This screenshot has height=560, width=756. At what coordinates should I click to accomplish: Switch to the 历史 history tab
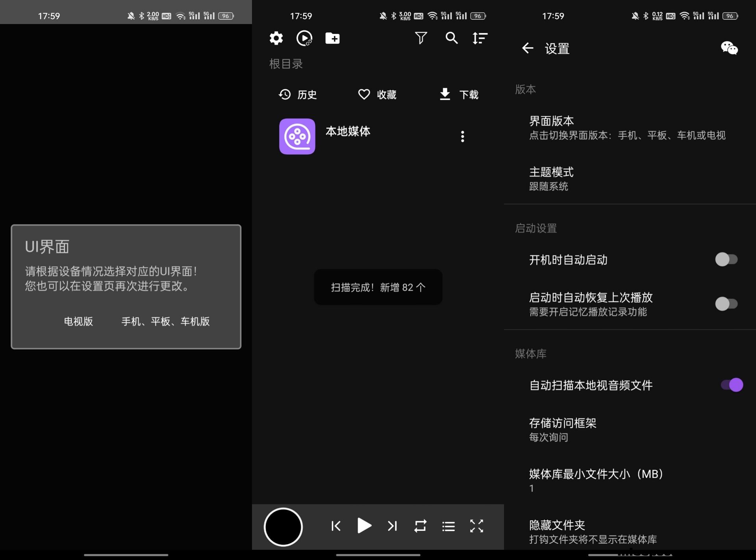(x=298, y=94)
